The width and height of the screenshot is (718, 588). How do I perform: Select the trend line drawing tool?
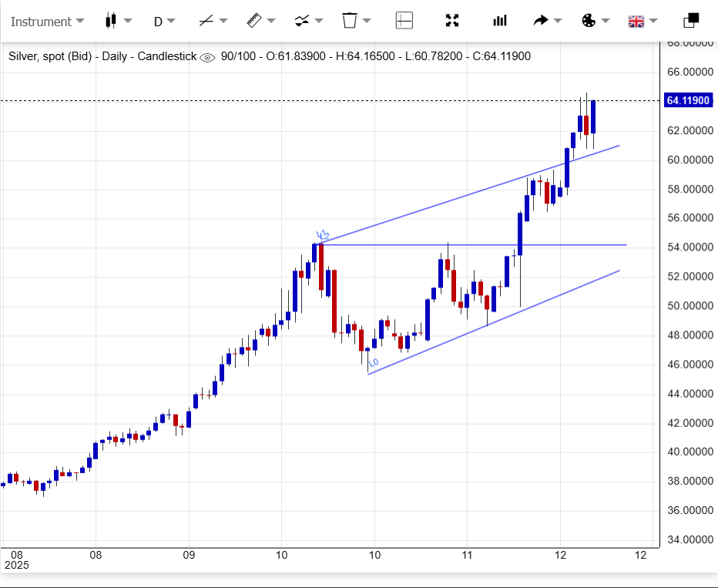[206, 21]
